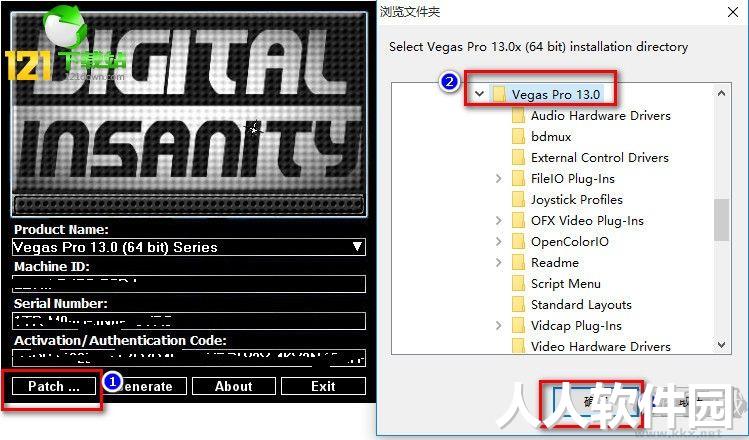Click the folder icon beside Script Menu
Image resolution: width=749 pixels, height=440 pixels.
click(518, 284)
